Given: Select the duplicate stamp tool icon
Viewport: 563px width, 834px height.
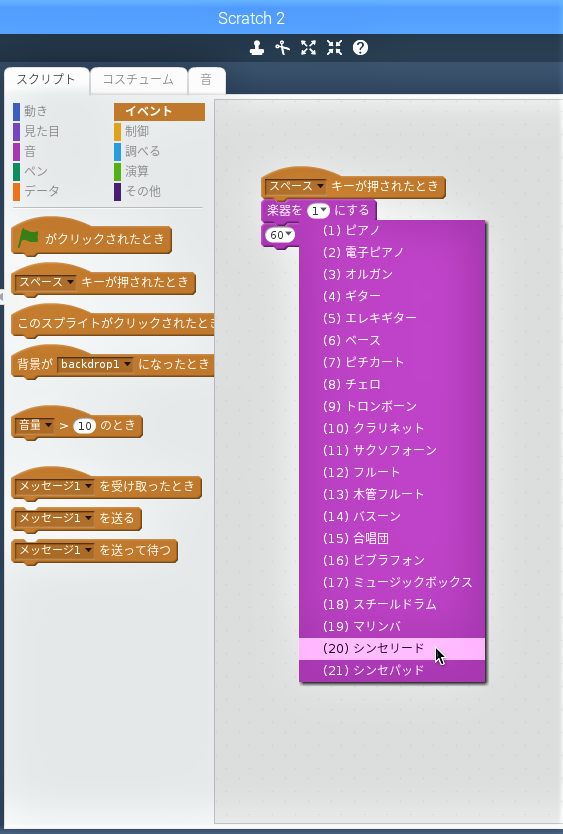Looking at the screenshot, I should coord(256,48).
